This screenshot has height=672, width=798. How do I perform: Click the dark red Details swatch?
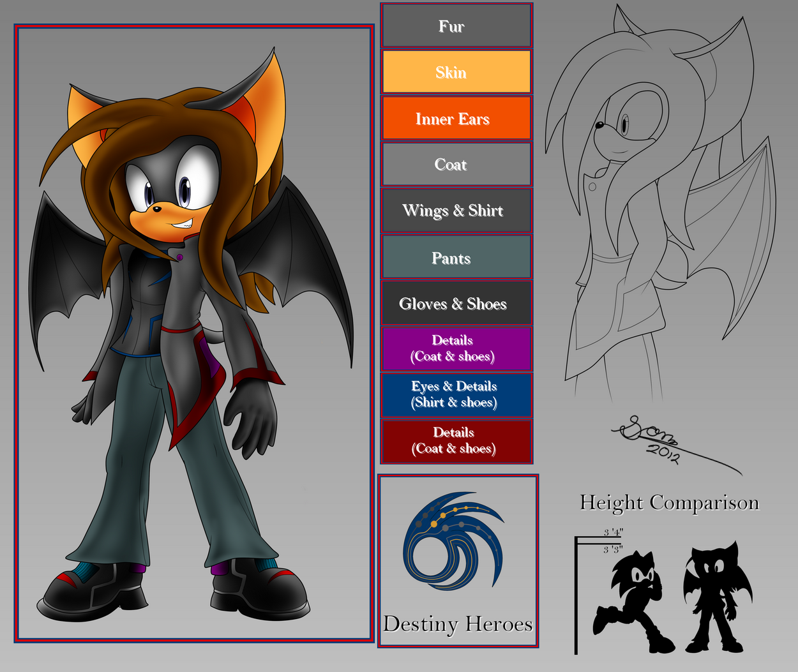coord(456,441)
